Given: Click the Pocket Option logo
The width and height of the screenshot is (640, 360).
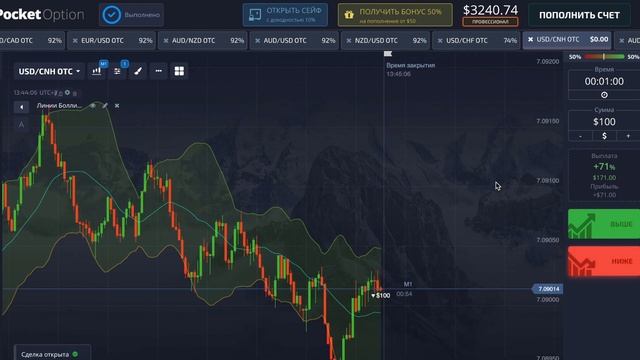Looking at the screenshot, I should pyautogui.click(x=42, y=15).
